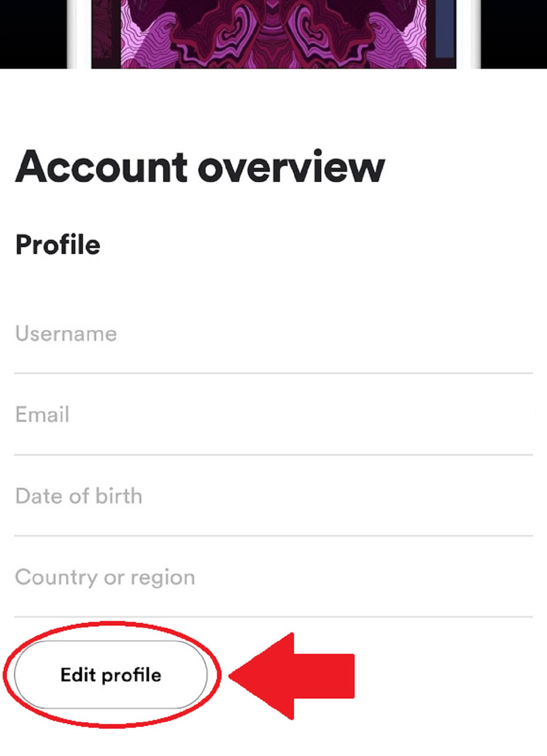Click the blank value space beside Country or region
The width and height of the screenshot is (547, 756).
(x=365, y=577)
